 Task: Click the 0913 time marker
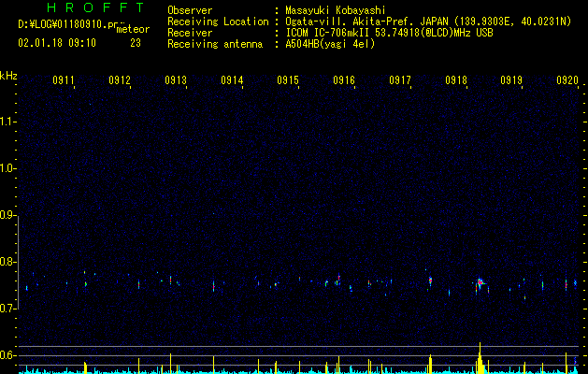point(176,80)
